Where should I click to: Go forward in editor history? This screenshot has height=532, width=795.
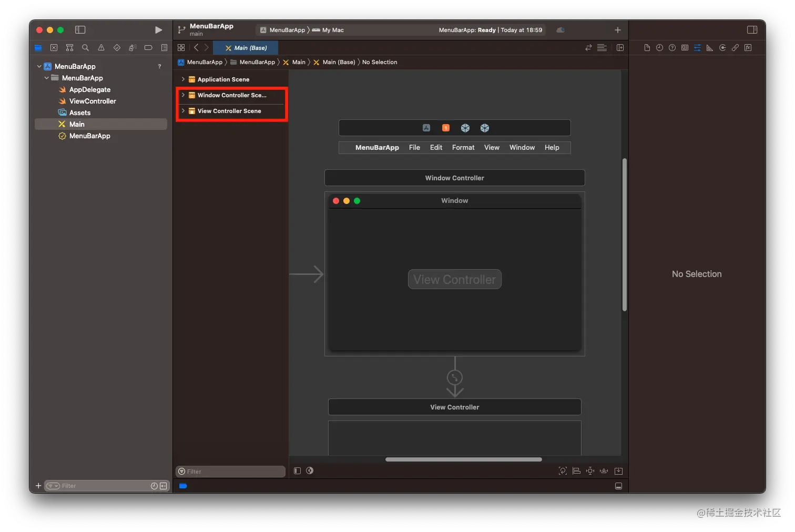click(207, 48)
